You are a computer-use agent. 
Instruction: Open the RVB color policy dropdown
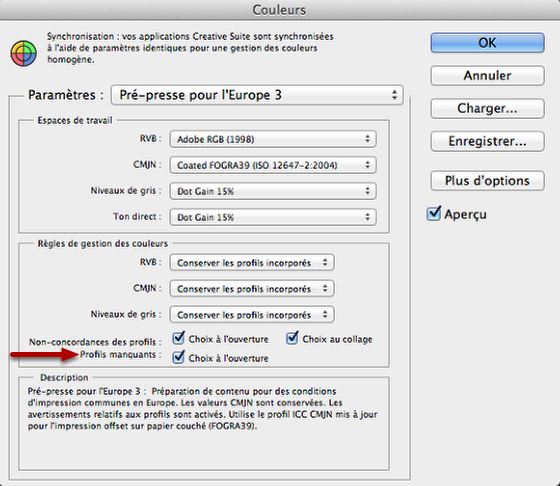pyautogui.click(x=252, y=263)
